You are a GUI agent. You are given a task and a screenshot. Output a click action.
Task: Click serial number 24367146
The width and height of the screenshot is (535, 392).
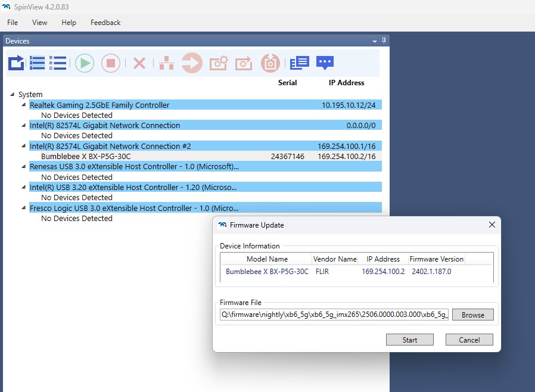point(287,156)
